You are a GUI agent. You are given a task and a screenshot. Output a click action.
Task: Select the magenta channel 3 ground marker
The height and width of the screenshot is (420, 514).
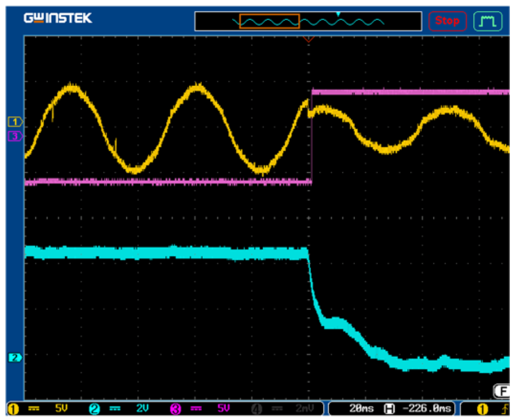point(15,136)
